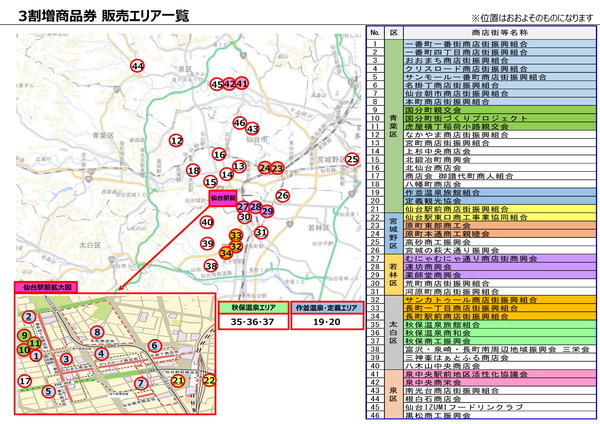Viewport: 600px width, 424px height.
Task: Click map marker number 44
Action: click(x=137, y=66)
